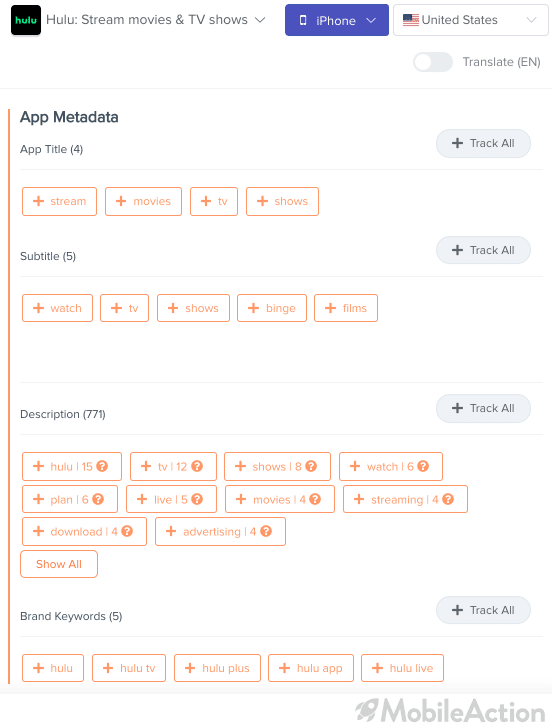This screenshot has width=552, height=726.
Task: Add the hulu live brand keyword
Action: (402, 668)
